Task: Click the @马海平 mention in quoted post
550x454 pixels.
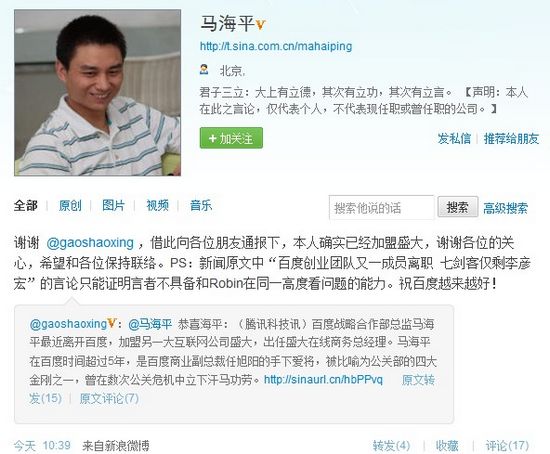Action: (x=150, y=324)
